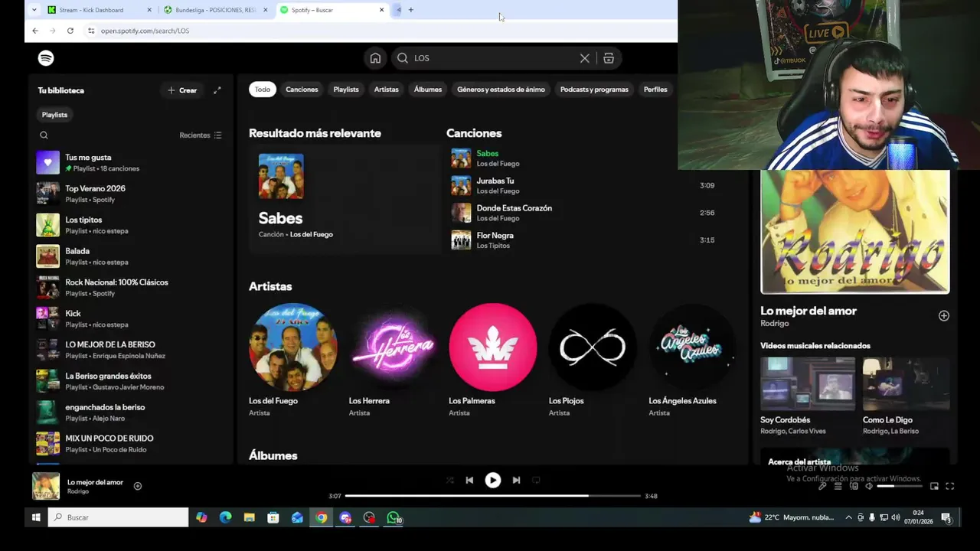
Task: Open Balada playlist in library
Action: (130, 256)
